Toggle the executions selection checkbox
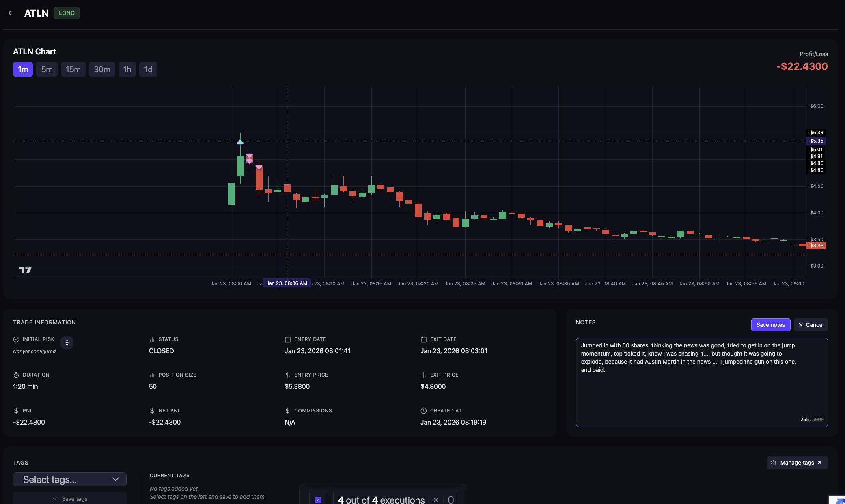 (x=318, y=500)
